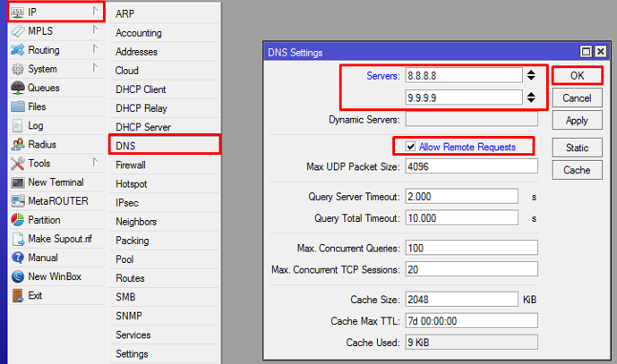Screen dimensions: 617x364
Task: Click up arrow next to server 8.8.8.8
Action: click(531, 72)
